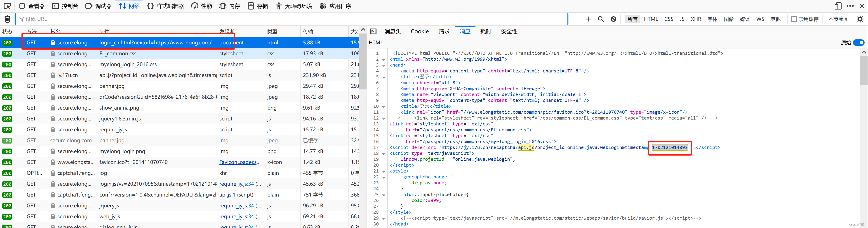Sort by the 状态 status column

point(12,31)
